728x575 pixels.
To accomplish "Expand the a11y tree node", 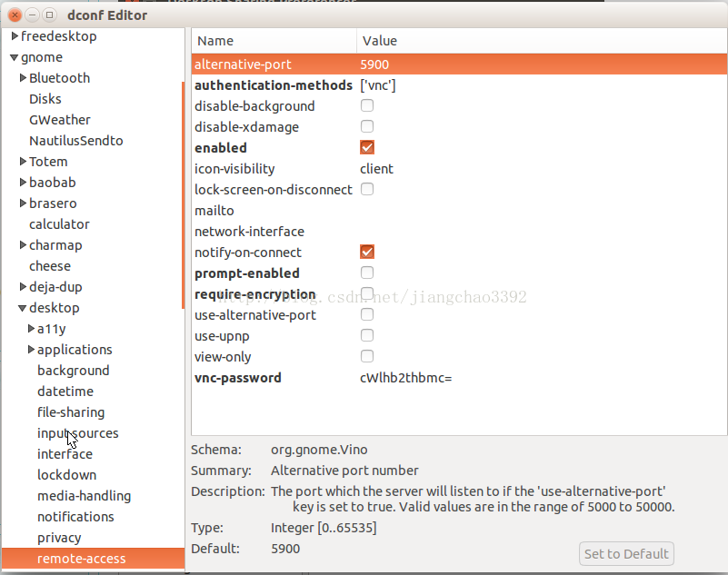I will [31, 328].
